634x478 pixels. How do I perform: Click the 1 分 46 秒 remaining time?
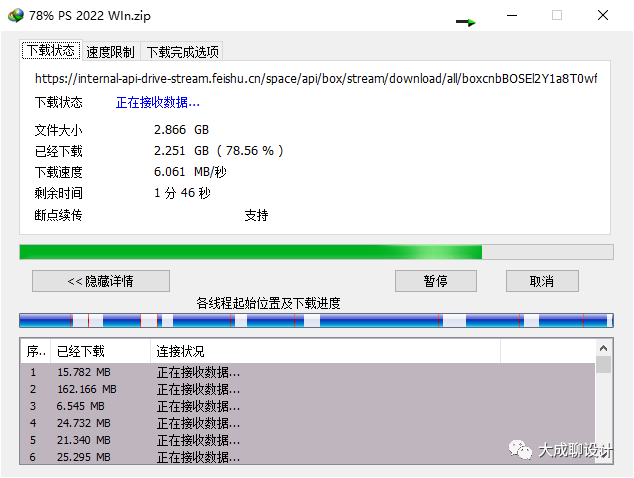pyautogui.click(x=182, y=193)
